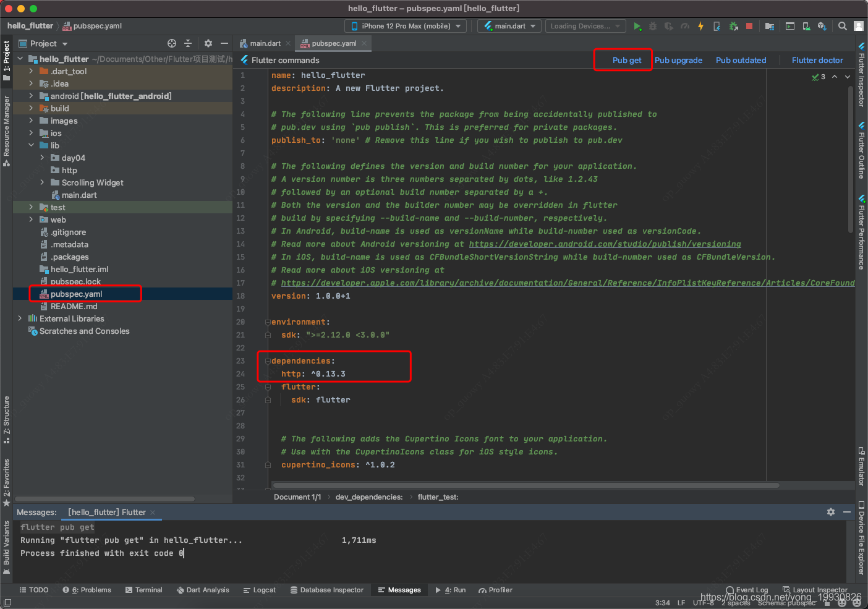Open Dart Analysis tool window

coord(203,590)
